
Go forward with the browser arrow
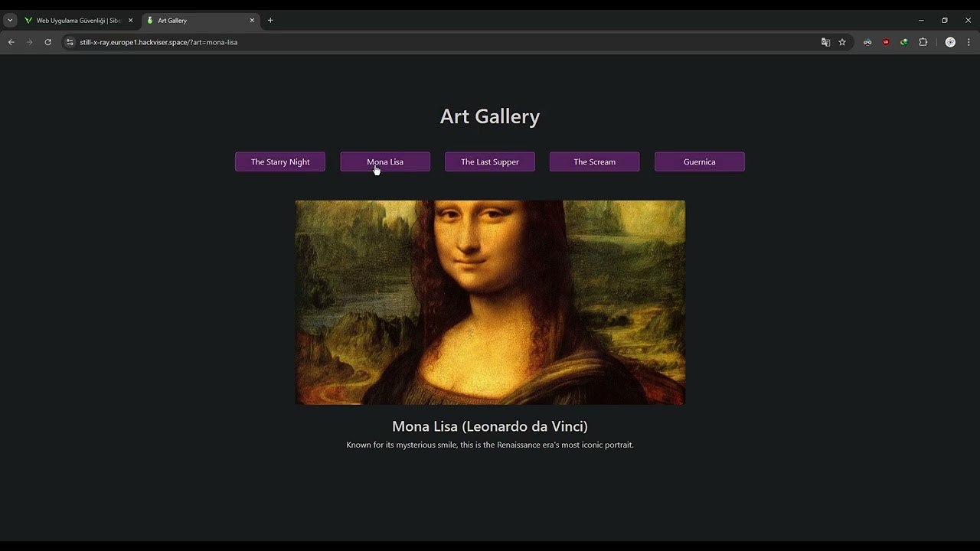tap(30, 42)
